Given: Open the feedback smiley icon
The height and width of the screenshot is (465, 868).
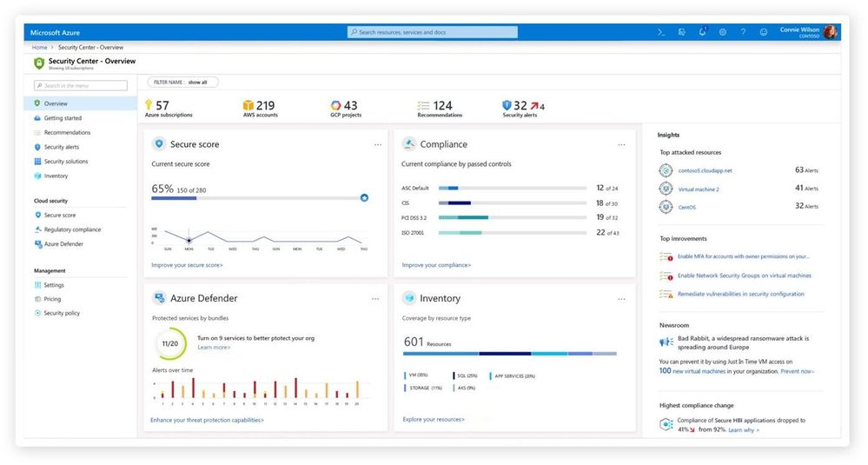Looking at the screenshot, I should [764, 32].
